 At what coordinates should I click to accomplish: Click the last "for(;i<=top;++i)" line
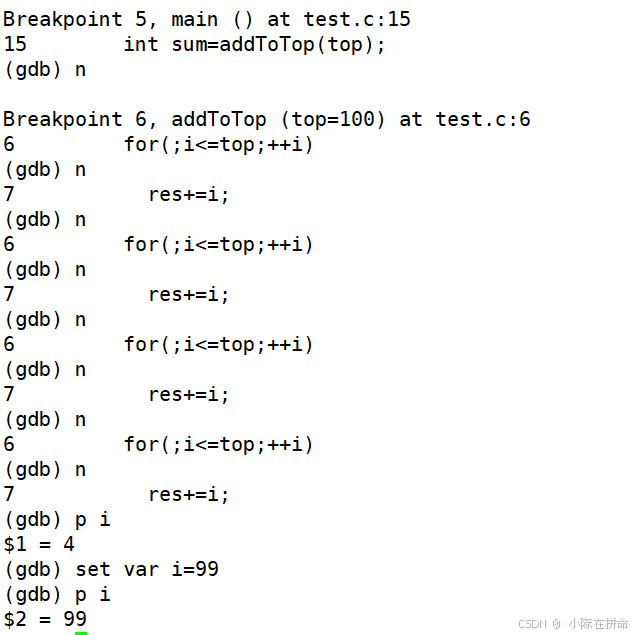(x=218, y=444)
